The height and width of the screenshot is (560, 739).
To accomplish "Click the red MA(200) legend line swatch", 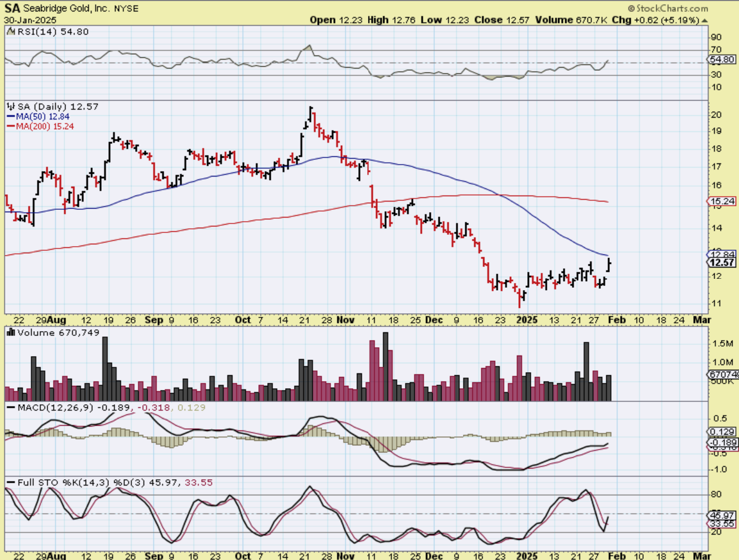I will click(10, 126).
